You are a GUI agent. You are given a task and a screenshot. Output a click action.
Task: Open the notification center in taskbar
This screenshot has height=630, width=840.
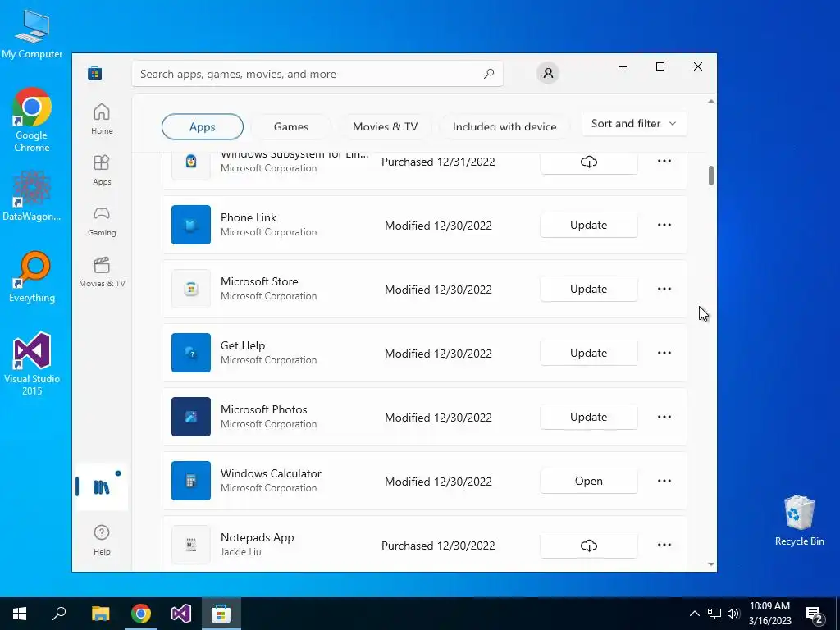tap(815, 614)
